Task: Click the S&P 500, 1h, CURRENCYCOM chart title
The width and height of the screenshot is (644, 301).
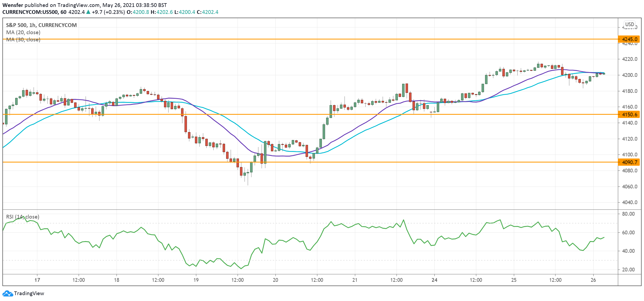Action: (41, 25)
